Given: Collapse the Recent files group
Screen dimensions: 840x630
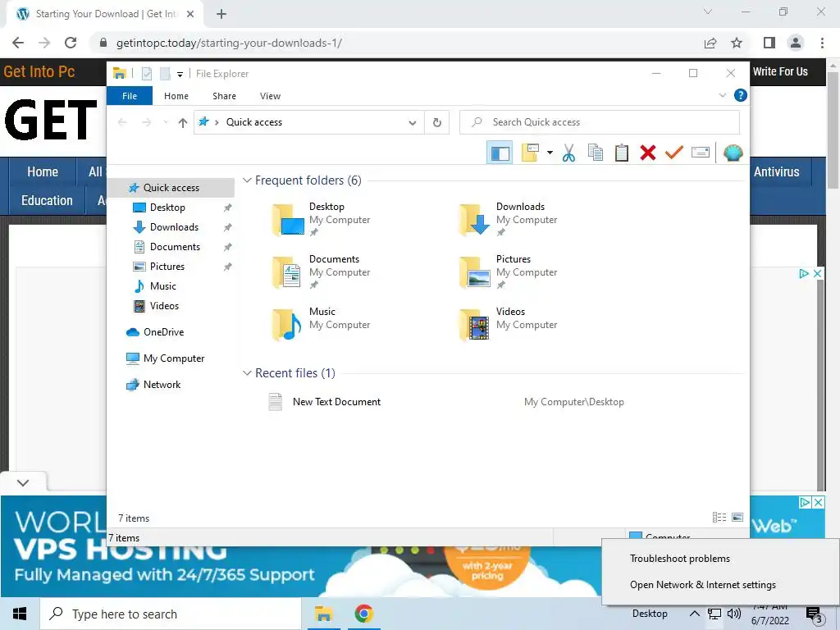Looking at the screenshot, I should click(x=247, y=373).
